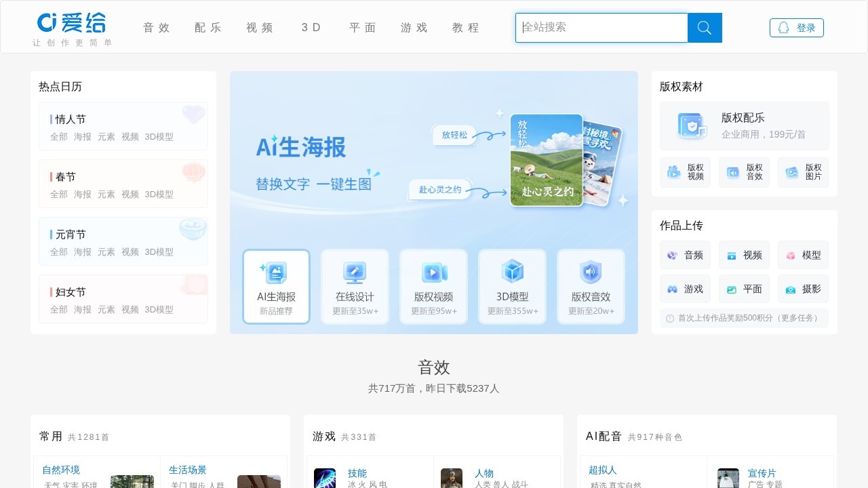Click the 摄影 camera upload icon
The height and width of the screenshot is (488, 868).
pyautogui.click(x=791, y=289)
